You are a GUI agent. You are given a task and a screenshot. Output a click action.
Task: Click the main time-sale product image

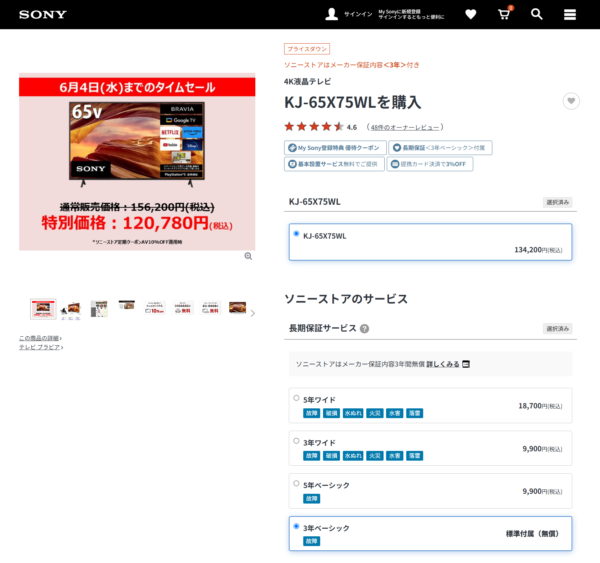click(x=137, y=162)
